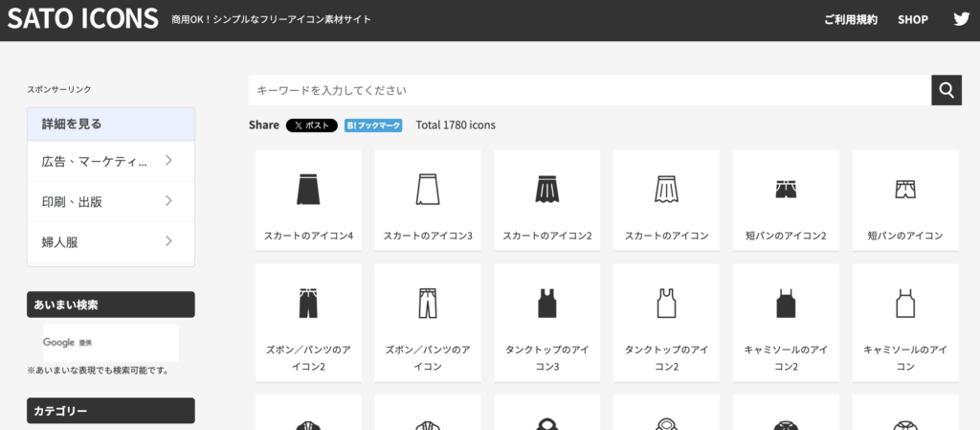Expand the 広告、マーケティ… chevron
The width and height of the screenshot is (980, 430).
[x=168, y=161]
